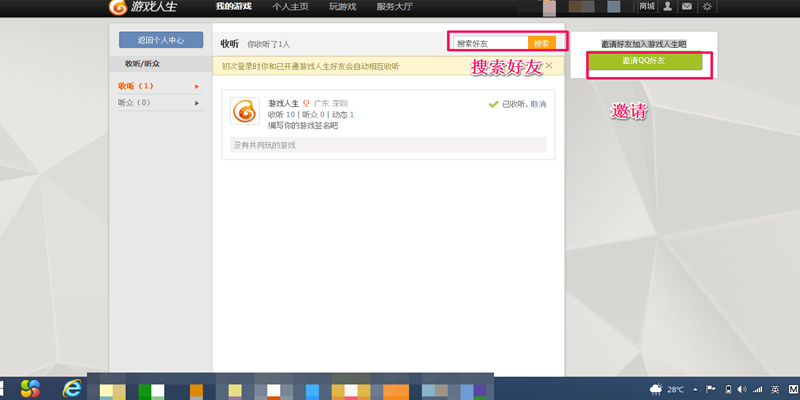Click the green 已收听 checkmark icon
Viewport: 800px width, 400px height.
coord(493,104)
